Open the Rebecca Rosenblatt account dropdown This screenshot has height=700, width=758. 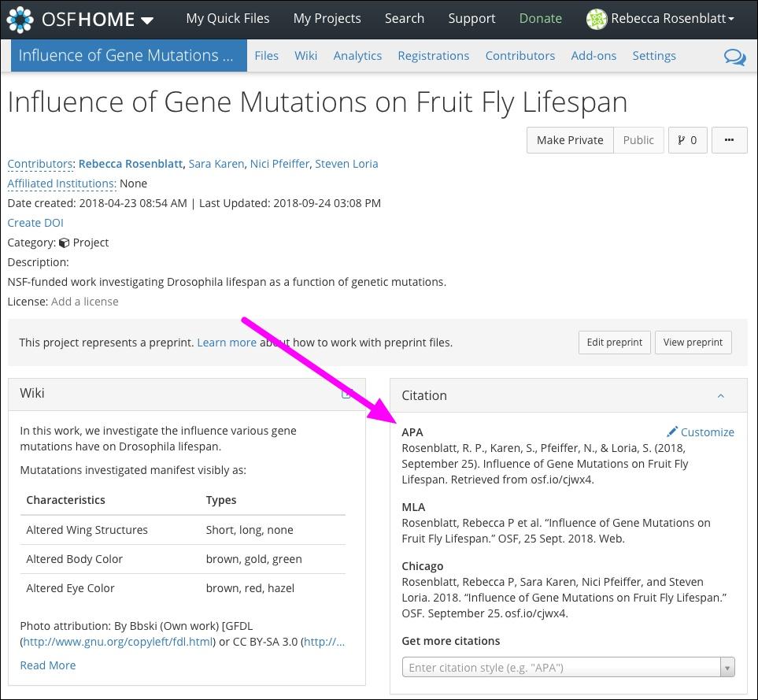(x=672, y=18)
